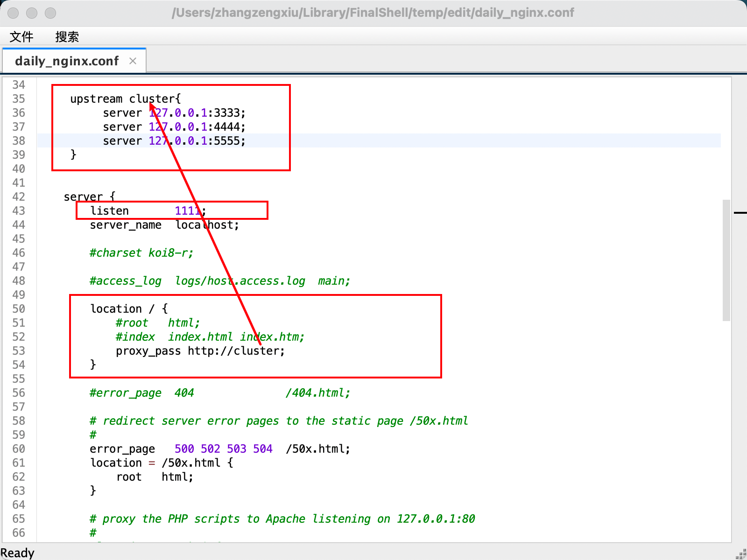Click the 'server {' line 42
Viewport: 747px width, 560px height.
[89, 196]
